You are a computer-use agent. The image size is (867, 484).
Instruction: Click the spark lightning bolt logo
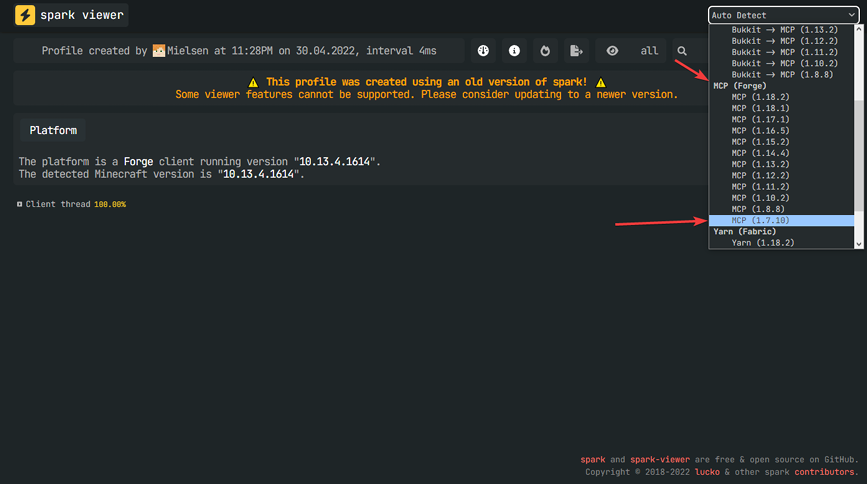pos(25,16)
